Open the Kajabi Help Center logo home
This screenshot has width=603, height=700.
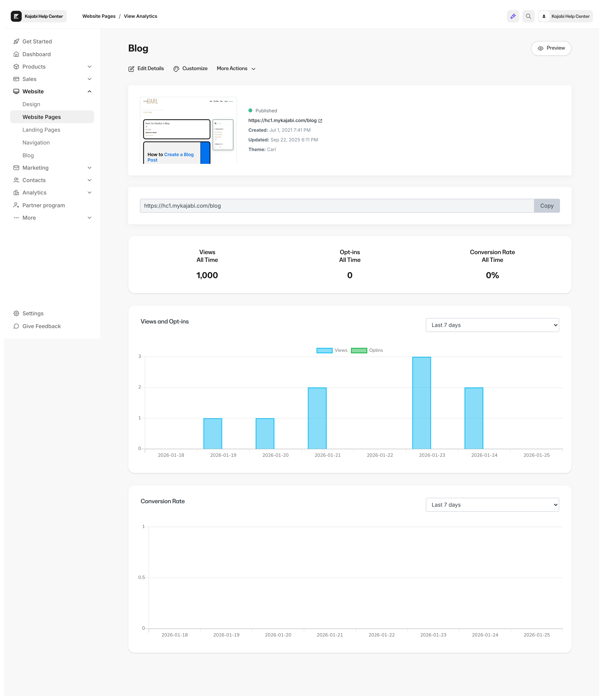(38, 16)
